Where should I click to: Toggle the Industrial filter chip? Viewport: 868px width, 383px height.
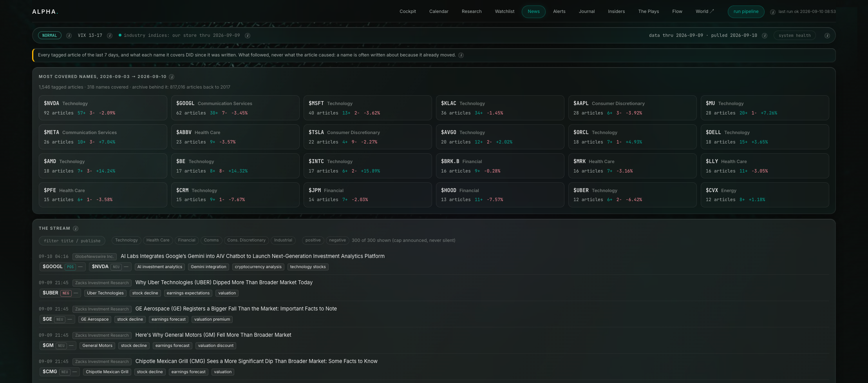[x=283, y=240]
